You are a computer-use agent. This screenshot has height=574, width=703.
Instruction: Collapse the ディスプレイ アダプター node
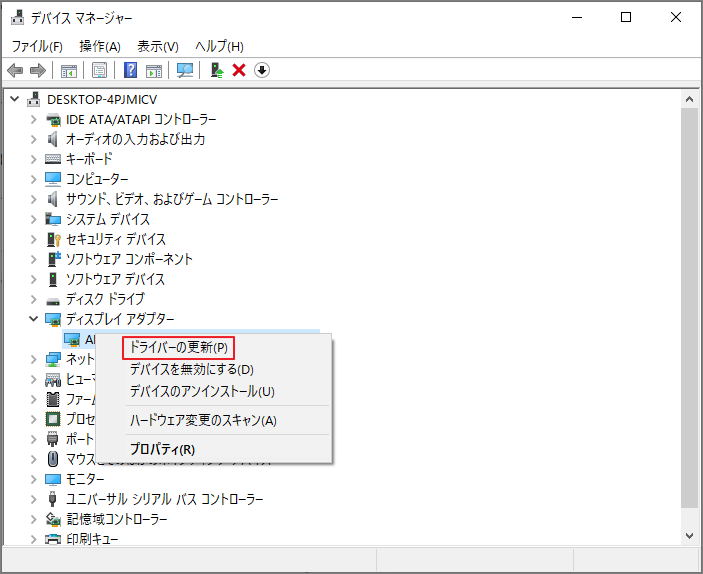[34, 318]
